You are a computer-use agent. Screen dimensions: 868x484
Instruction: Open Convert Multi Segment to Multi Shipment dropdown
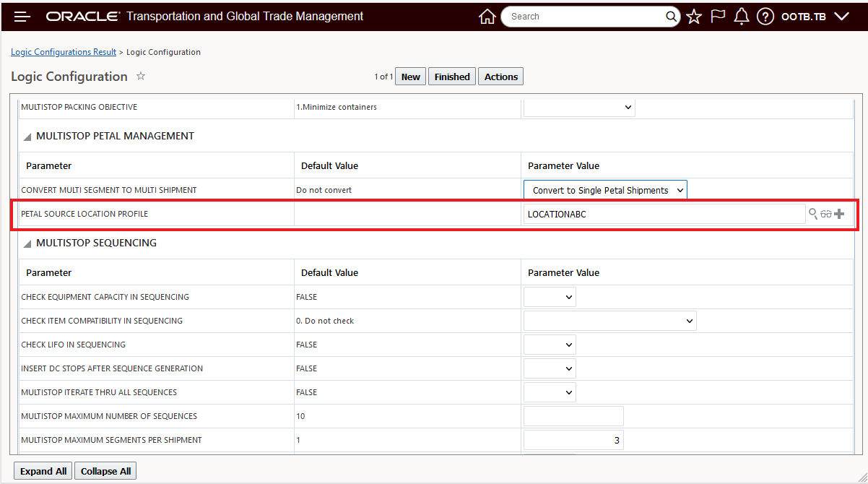coord(605,190)
